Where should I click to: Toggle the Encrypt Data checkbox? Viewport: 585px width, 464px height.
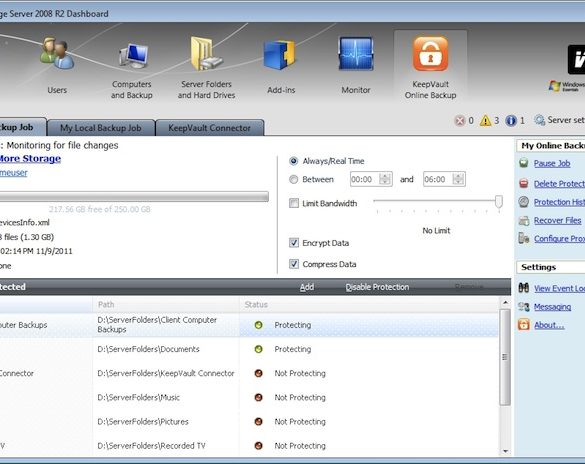294,243
